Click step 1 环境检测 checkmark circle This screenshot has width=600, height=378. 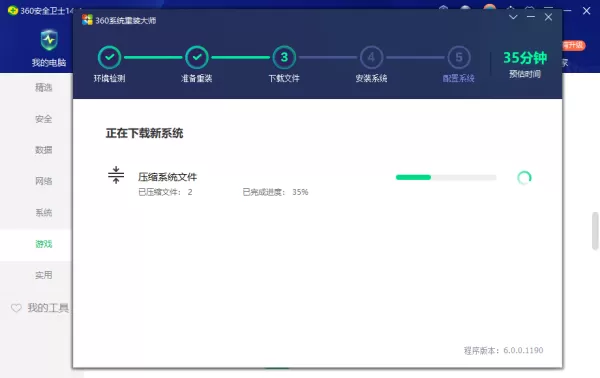pos(109,57)
